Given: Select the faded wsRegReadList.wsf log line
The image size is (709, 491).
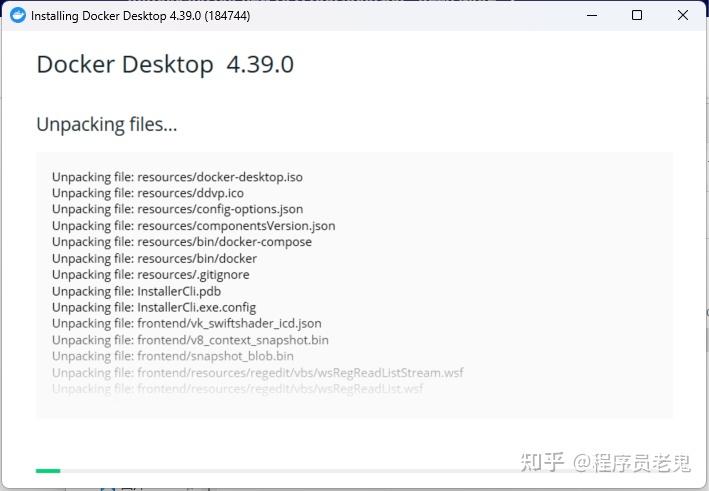Looking at the screenshot, I should tap(238, 388).
